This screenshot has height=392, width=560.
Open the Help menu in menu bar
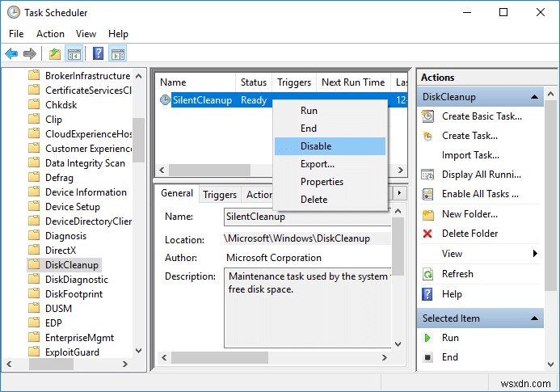(x=118, y=34)
